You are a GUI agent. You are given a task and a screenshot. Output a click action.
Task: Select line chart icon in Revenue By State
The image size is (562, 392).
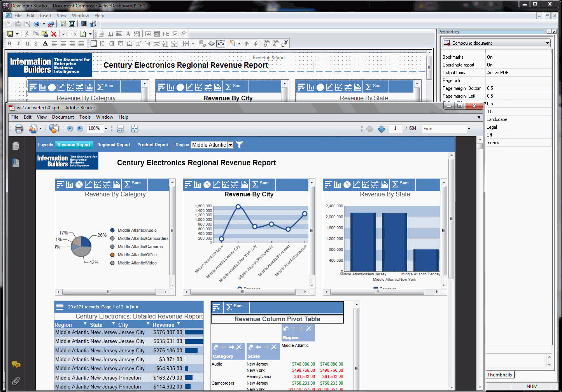[x=356, y=184]
